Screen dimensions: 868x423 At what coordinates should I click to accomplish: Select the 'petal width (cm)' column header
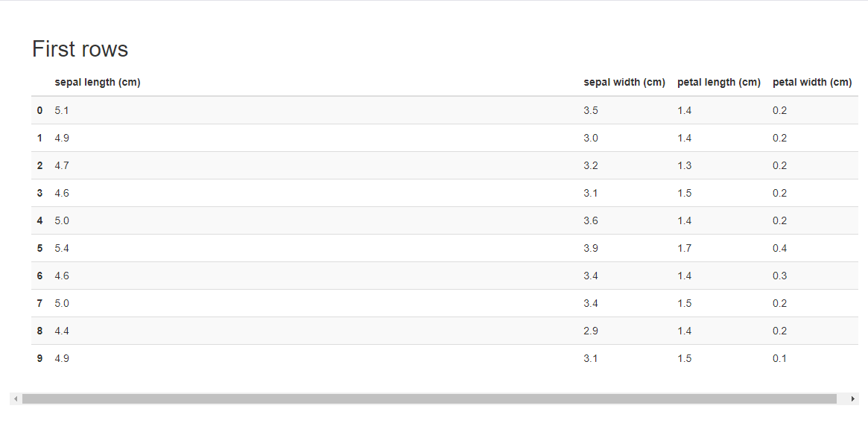(x=812, y=83)
